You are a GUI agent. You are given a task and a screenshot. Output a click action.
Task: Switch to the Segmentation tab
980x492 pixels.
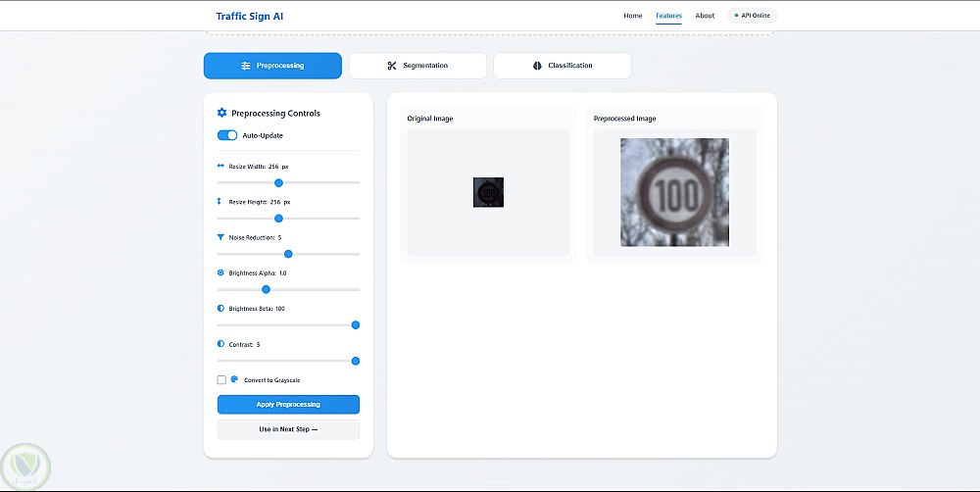point(417,66)
